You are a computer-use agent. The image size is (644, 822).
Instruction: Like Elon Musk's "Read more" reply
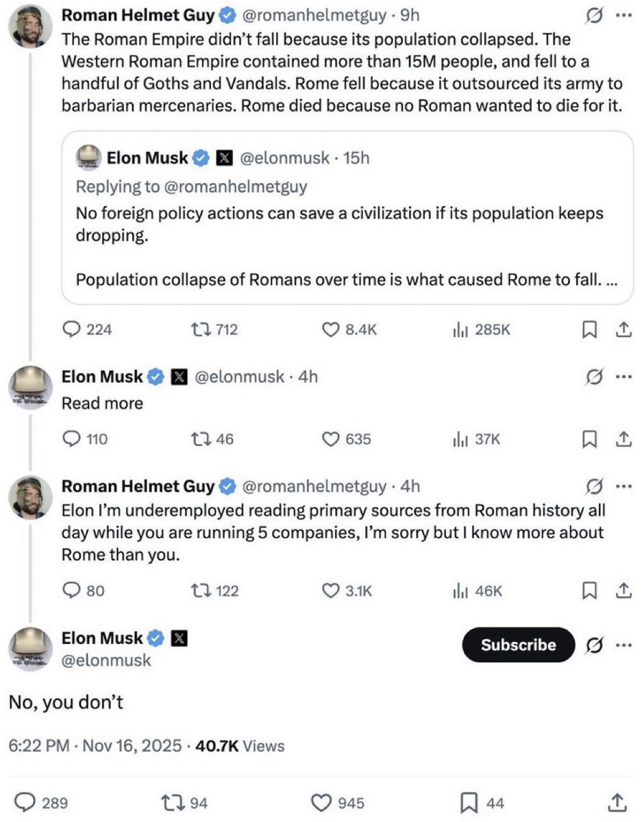pos(332,439)
